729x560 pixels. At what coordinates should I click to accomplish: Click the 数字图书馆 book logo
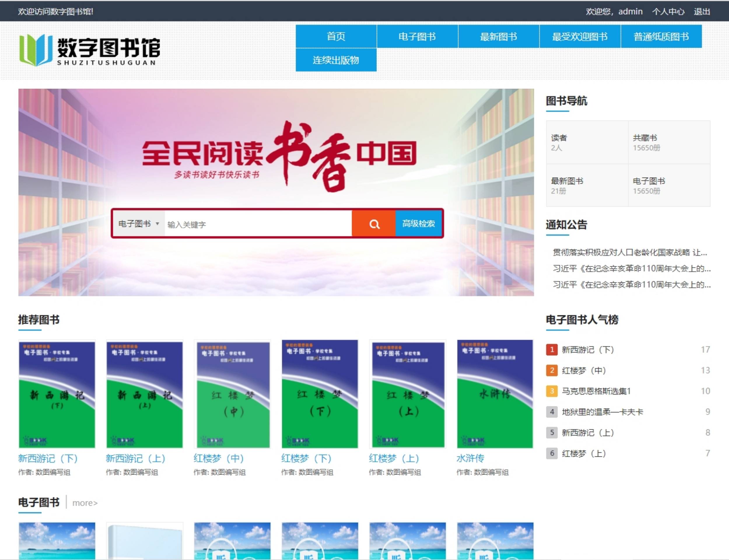(89, 50)
